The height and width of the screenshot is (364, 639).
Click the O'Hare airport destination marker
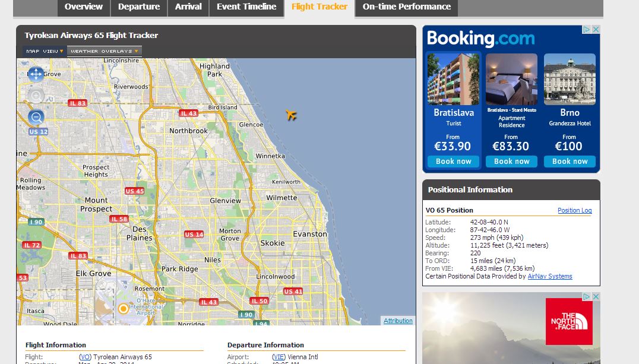point(123,309)
